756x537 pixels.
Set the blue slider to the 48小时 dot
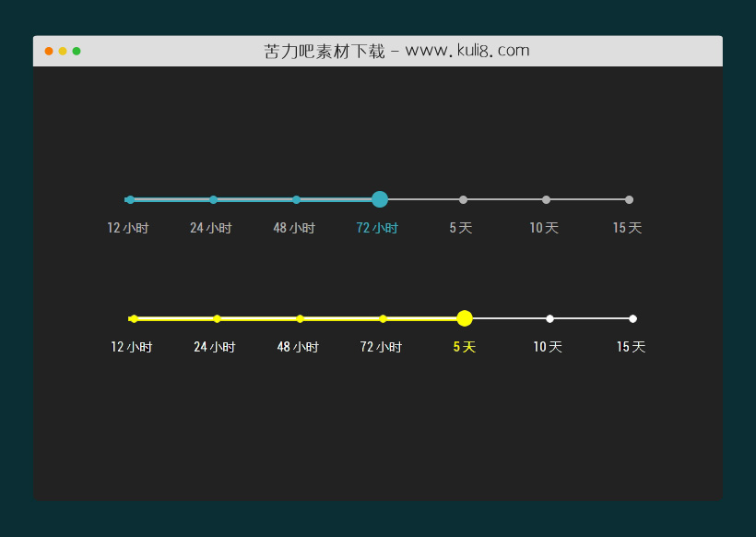coord(296,199)
